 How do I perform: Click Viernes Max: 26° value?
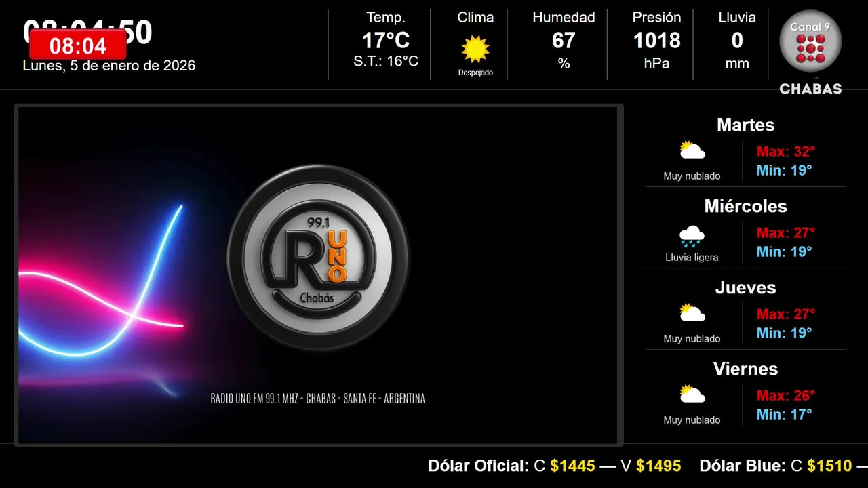786,396
